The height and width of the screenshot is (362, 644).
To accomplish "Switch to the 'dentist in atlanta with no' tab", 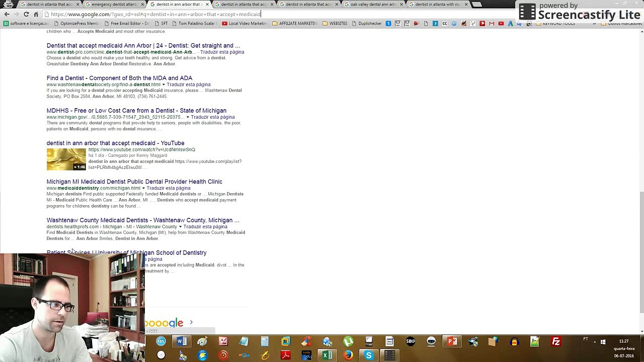I will [x=437, y=5].
